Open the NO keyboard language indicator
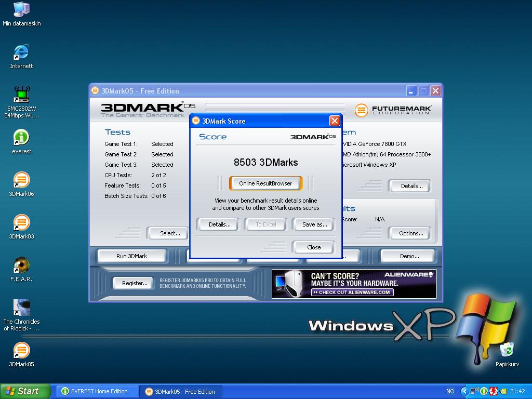 [x=450, y=391]
